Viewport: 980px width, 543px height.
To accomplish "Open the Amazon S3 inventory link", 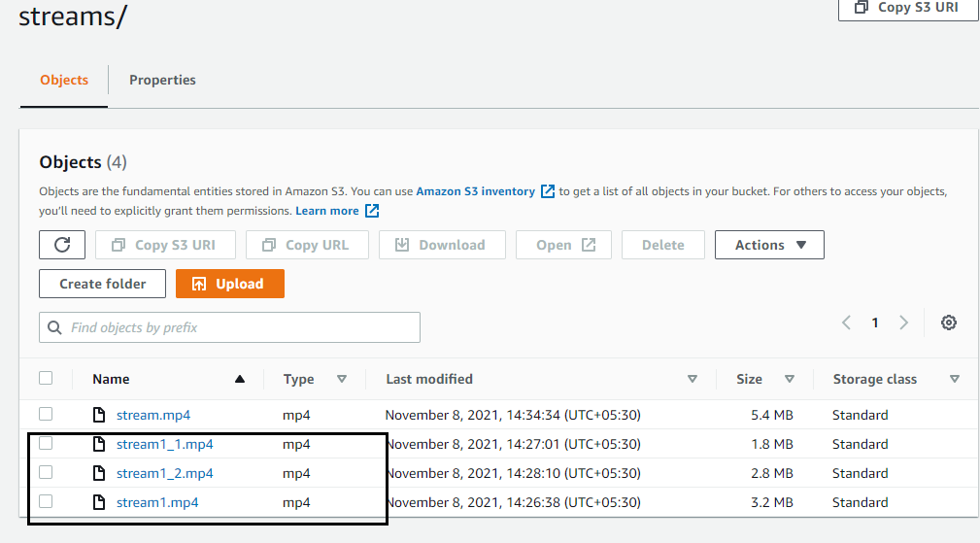I will point(476,191).
